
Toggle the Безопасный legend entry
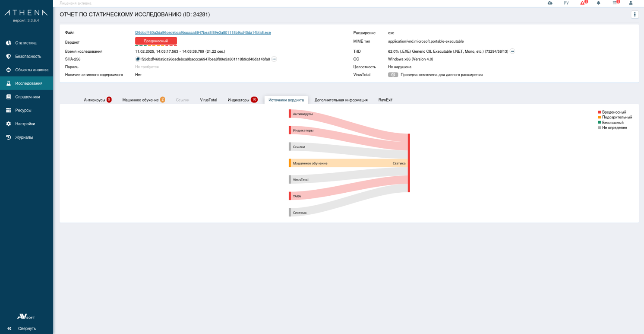tap(612, 123)
